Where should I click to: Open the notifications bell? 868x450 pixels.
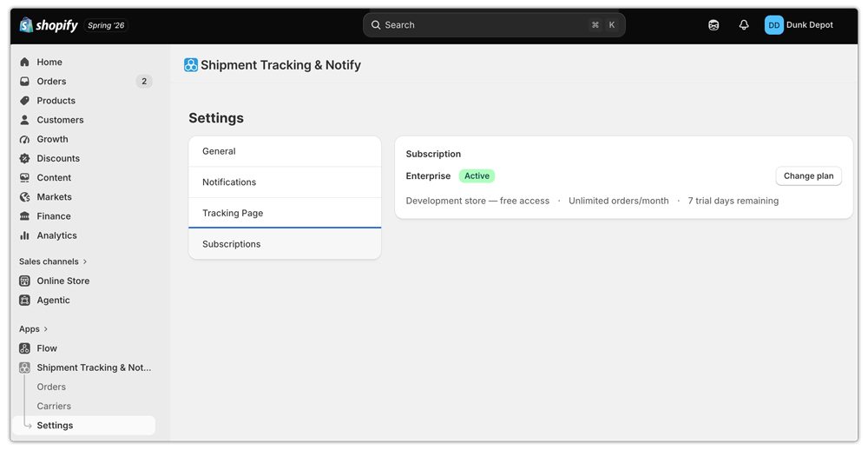[744, 25]
